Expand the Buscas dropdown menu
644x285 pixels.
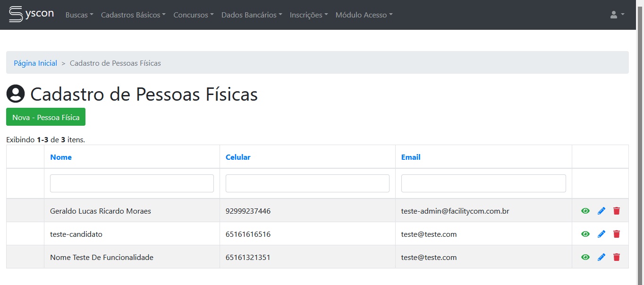point(79,15)
